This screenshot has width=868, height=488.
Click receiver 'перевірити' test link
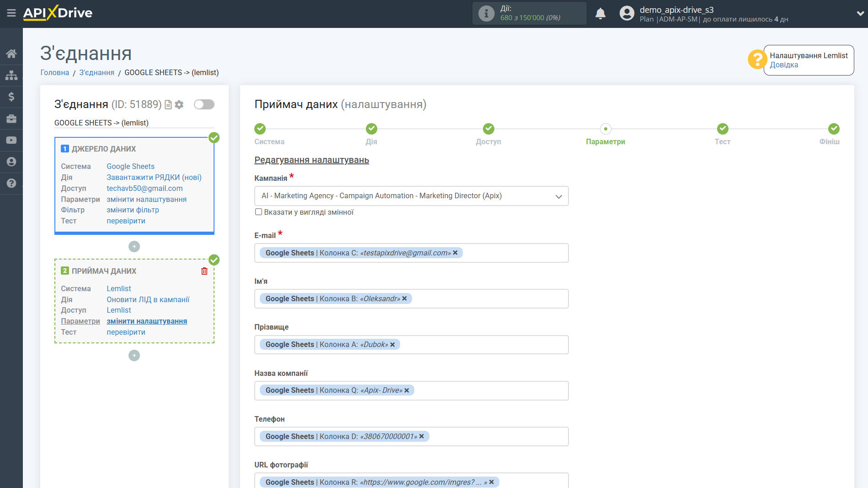[126, 332]
